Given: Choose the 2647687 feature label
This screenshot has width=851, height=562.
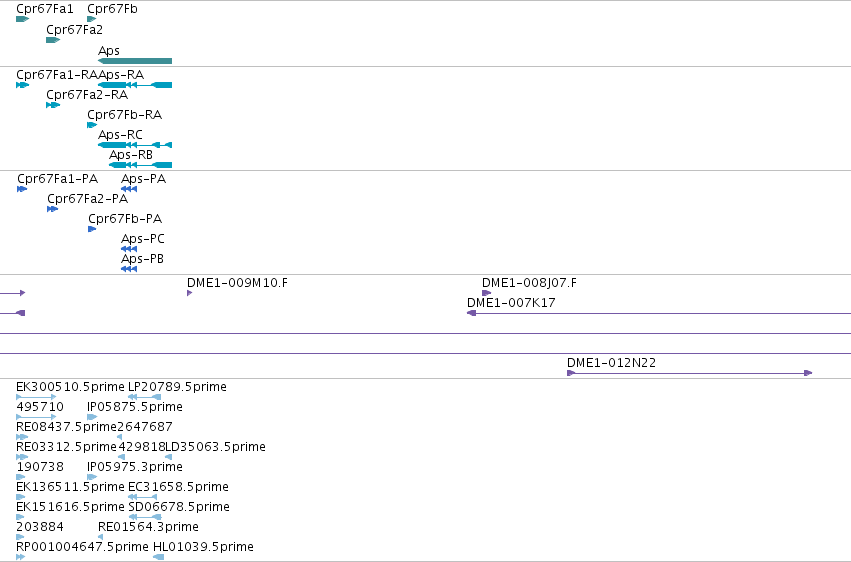Looking at the screenshot, I should click(145, 427).
